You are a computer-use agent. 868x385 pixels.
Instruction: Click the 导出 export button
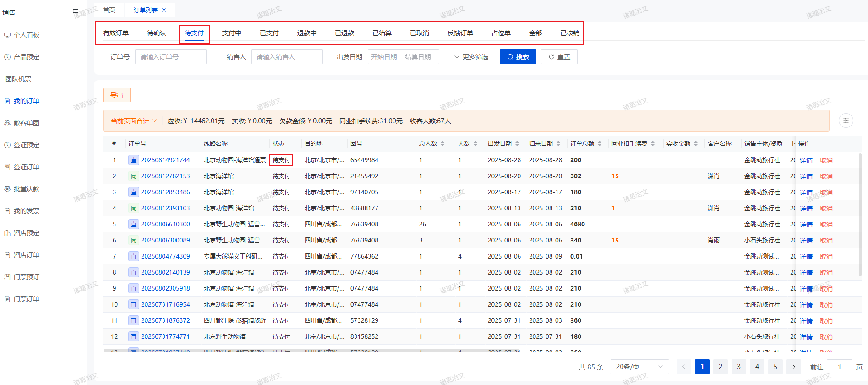click(x=117, y=95)
